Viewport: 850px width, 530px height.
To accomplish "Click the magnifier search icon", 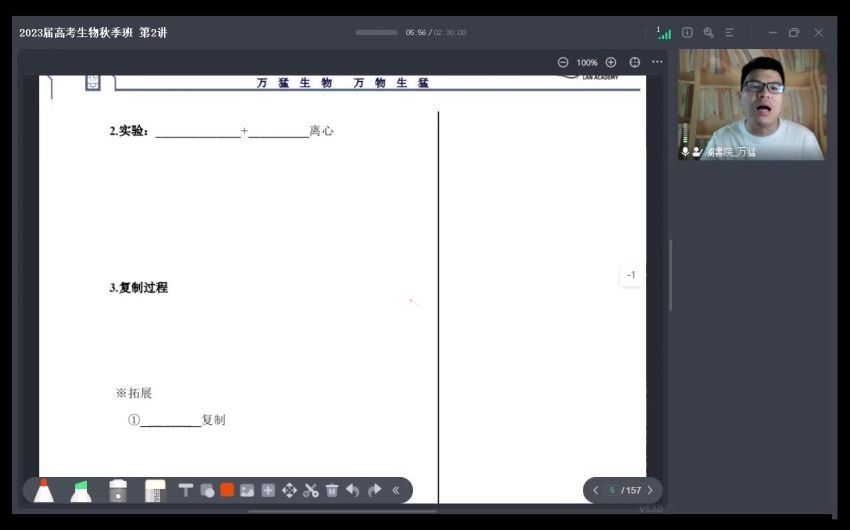I will [709, 33].
